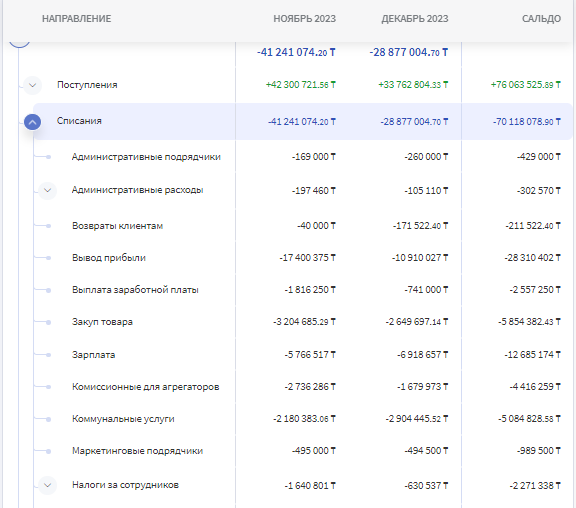Click November Зарплата amount -5 766 517
Image resolution: width=576 pixels, height=508 pixels.
pos(310,355)
